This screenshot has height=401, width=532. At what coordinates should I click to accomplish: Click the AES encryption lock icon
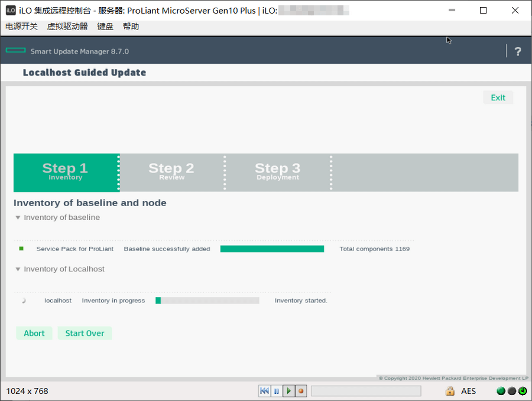pyautogui.click(x=450, y=391)
